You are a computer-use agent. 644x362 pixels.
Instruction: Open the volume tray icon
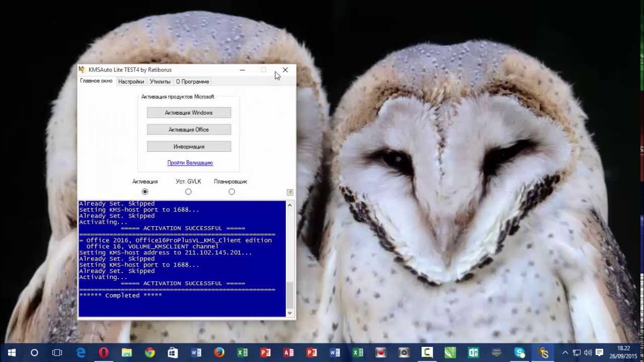click(x=588, y=353)
